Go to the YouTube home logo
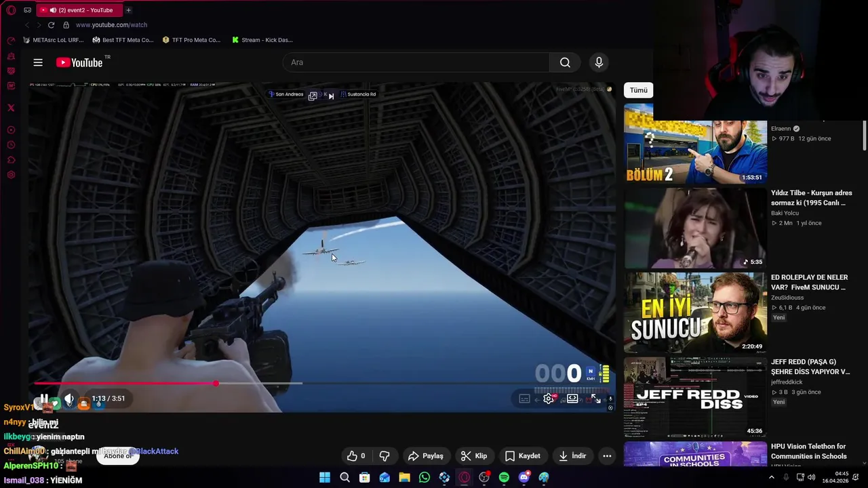Screen dimensions: 868x488 click(79, 62)
